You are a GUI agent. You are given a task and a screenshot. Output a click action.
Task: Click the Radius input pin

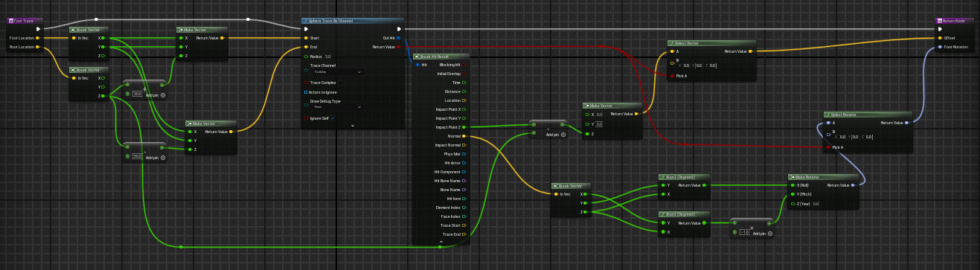[x=306, y=56]
